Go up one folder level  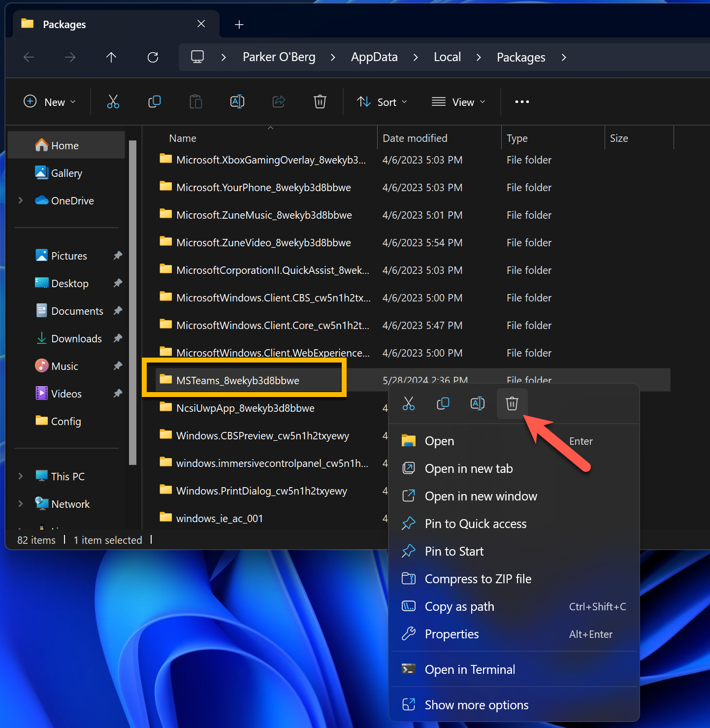click(111, 58)
